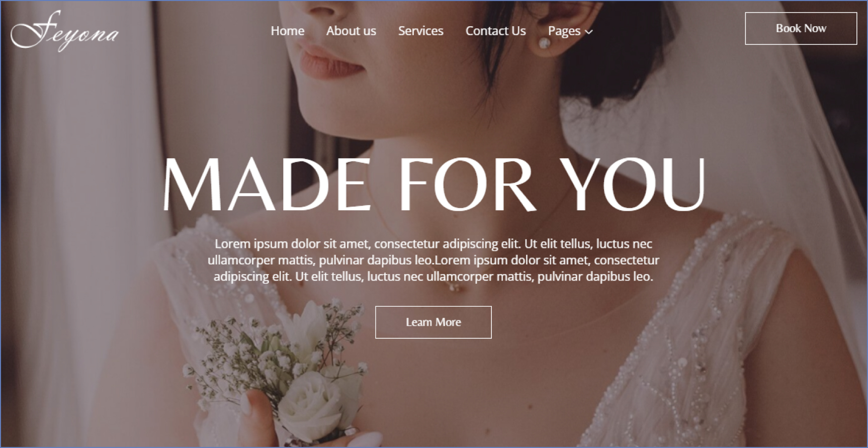Screen dimensions: 868x448
Task: Navigate to Services in the navbar
Action: [x=420, y=31]
